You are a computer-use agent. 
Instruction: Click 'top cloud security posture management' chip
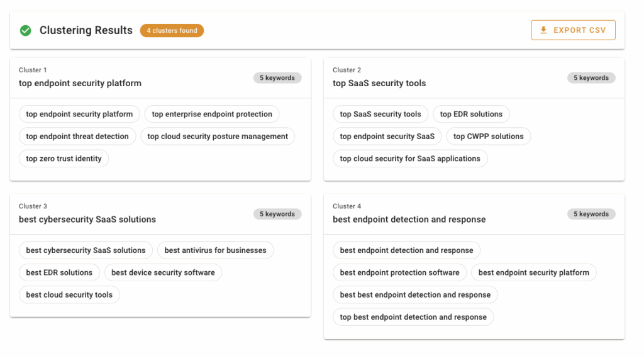[x=218, y=137]
